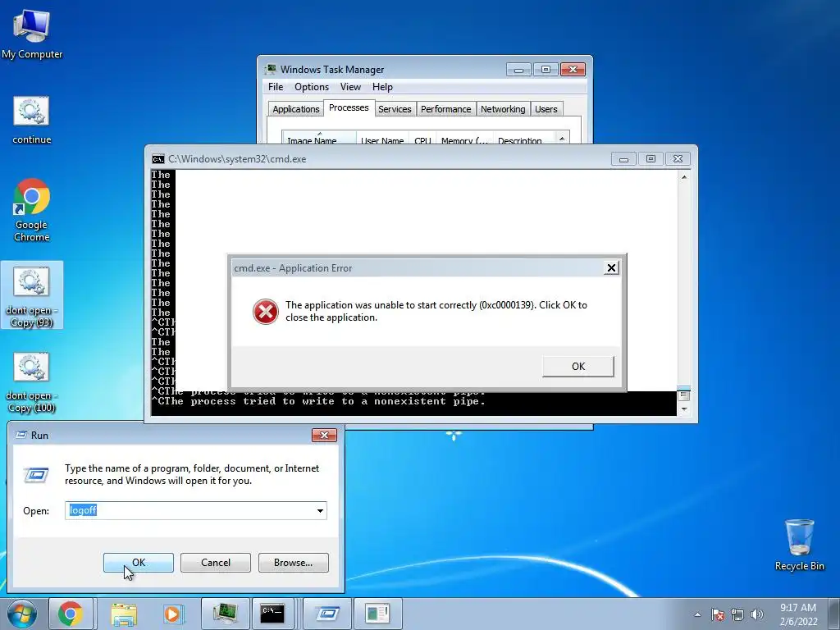Viewport: 840px width, 630px height.
Task: Click the Show Desktop strip on taskbar
Action: point(834,614)
